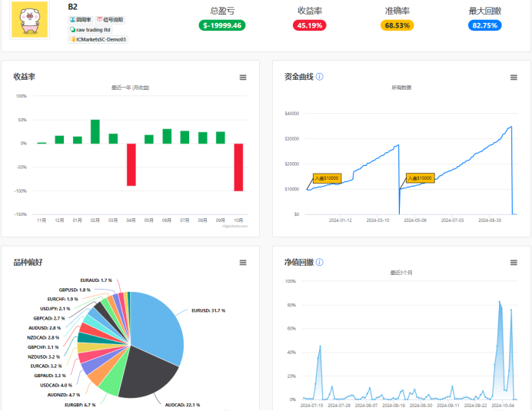Click the ICMarketsSC-Demo03 server tag
Image resolution: width=532 pixels, height=411 pixels.
(x=98, y=39)
